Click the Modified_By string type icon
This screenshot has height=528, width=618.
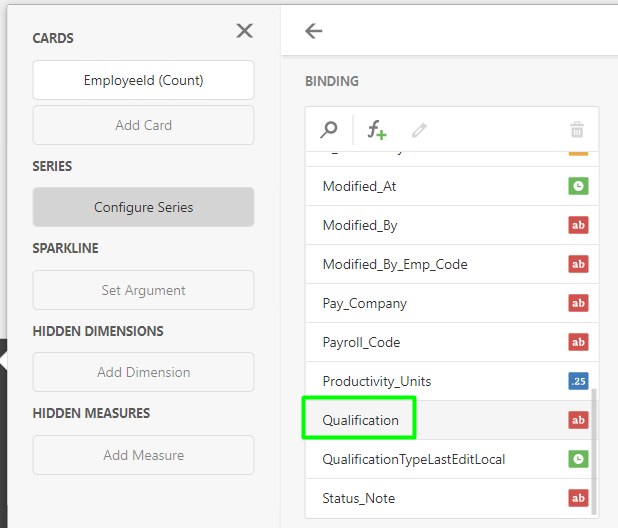pos(578,225)
